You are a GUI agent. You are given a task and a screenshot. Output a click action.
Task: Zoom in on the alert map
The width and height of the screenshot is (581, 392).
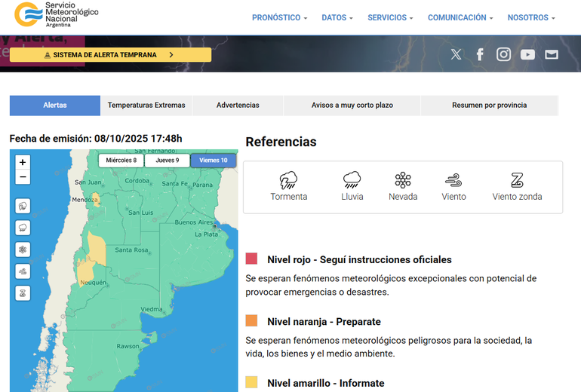(x=23, y=162)
